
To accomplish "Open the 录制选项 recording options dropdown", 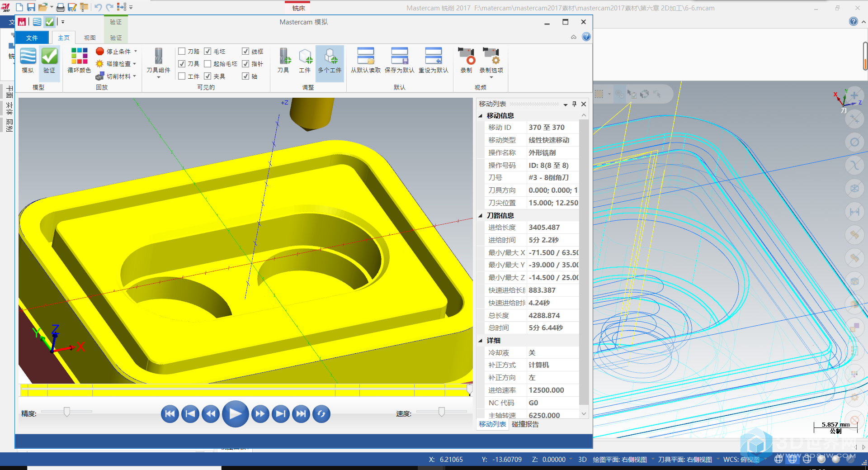I will coord(491,63).
